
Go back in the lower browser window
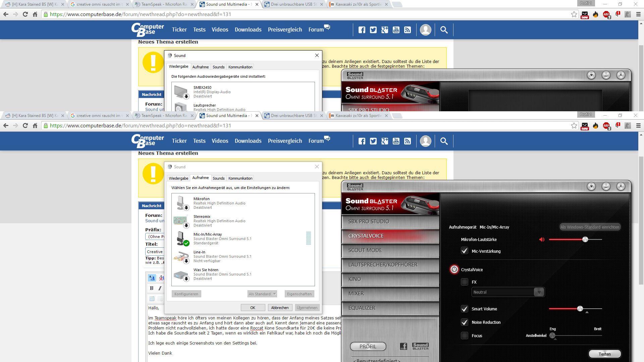click(6, 126)
